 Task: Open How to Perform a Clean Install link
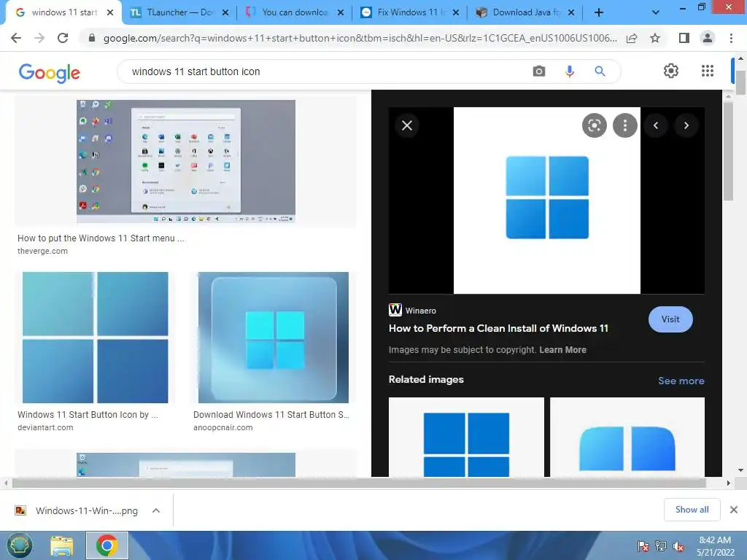pos(498,328)
